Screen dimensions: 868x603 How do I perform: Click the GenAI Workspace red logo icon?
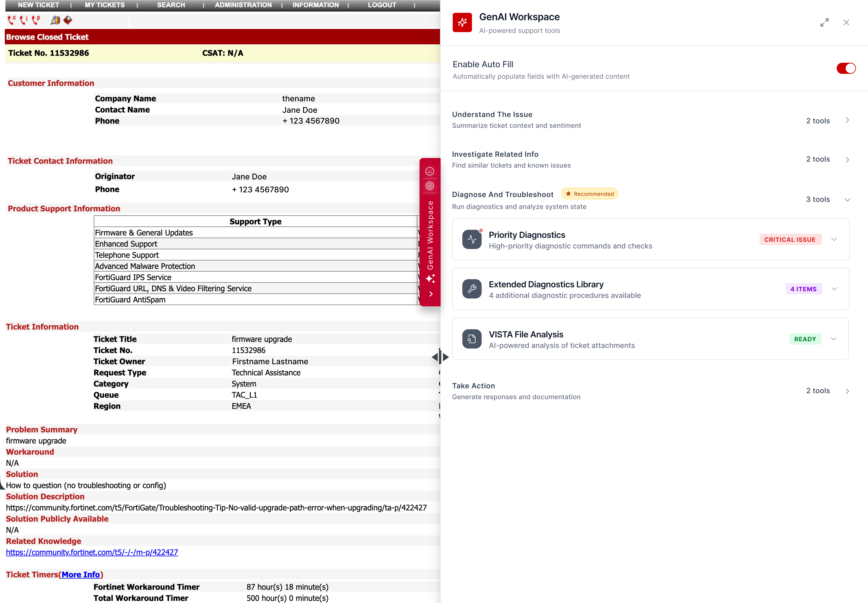point(462,23)
